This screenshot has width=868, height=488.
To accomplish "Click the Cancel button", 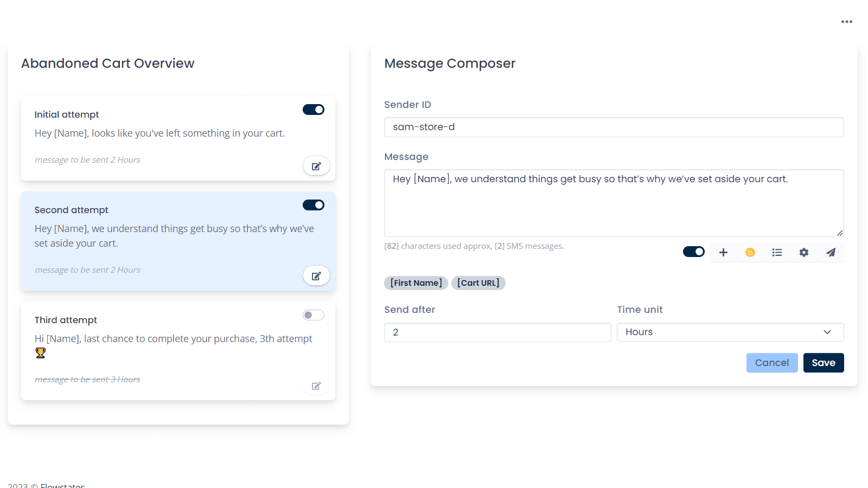I will coord(771,363).
